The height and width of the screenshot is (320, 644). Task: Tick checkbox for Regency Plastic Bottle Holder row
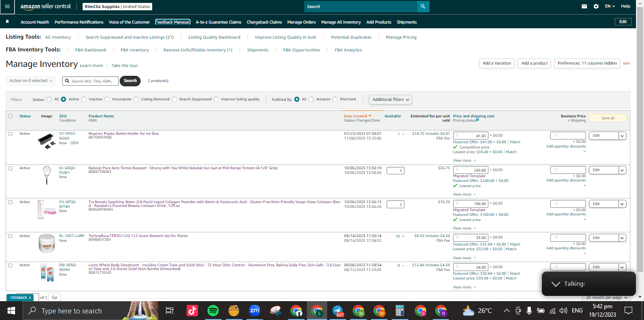[x=10, y=134]
